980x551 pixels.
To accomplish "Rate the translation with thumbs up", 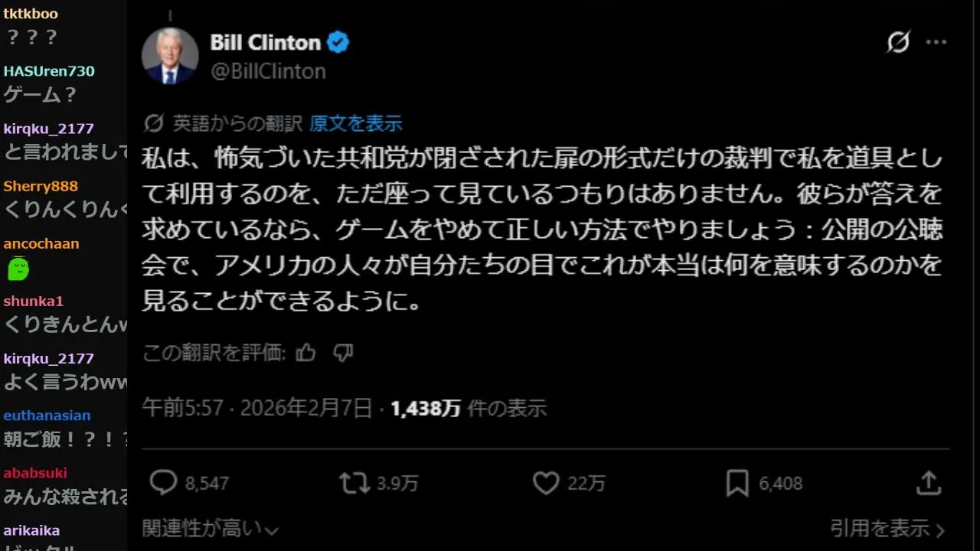I will click(305, 353).
